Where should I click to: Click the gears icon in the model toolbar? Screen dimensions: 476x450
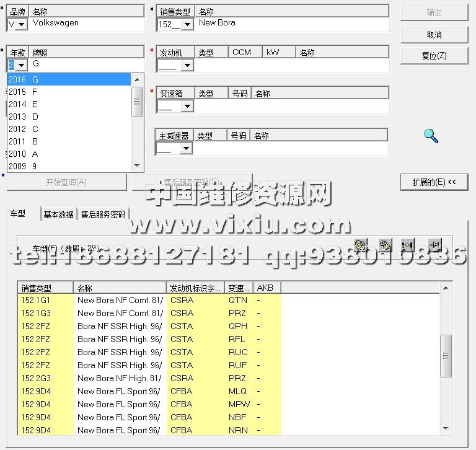coord(384,245)
